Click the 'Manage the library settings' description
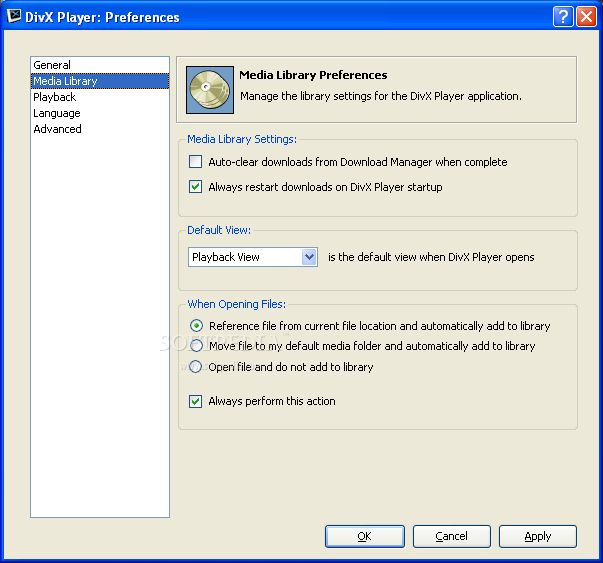The width and height of the screenshot is (603, 563). point(381,96)
